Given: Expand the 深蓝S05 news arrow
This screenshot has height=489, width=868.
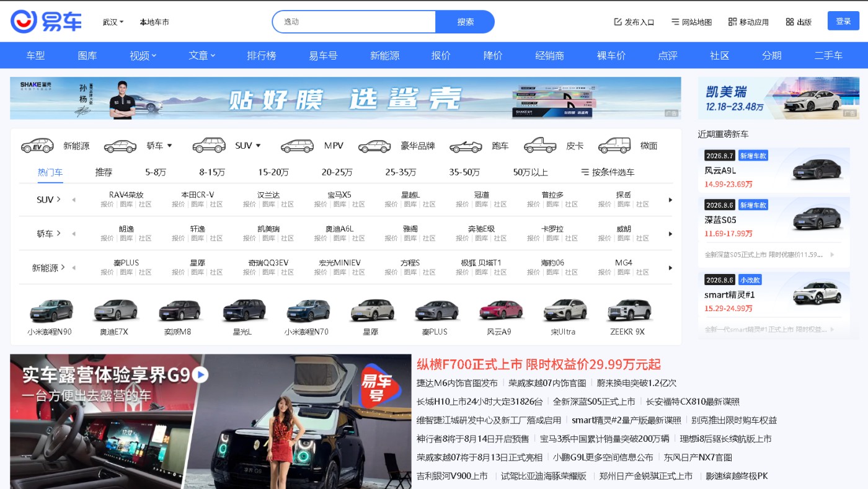Looking at the screenshot, I should coord(832,255).
